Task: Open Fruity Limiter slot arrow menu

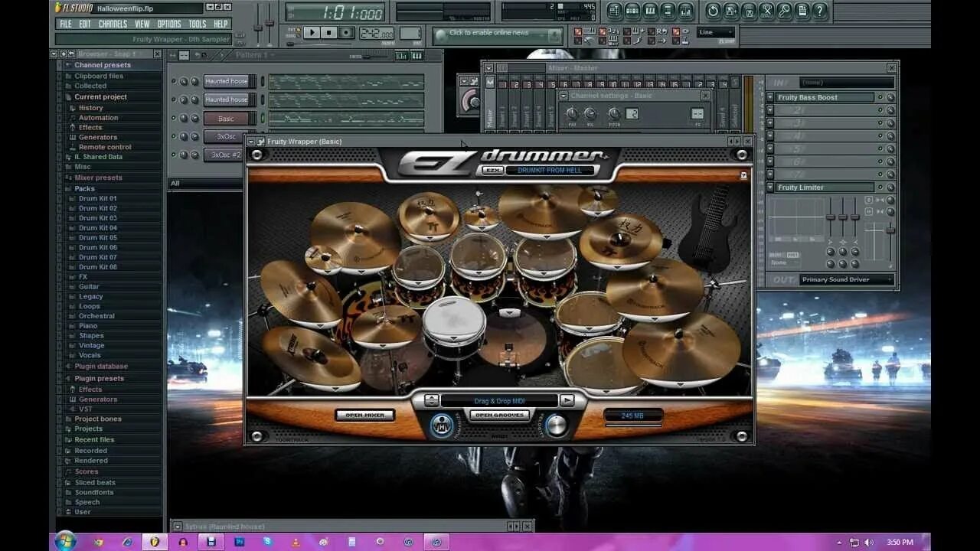Action: pos(770,187)
